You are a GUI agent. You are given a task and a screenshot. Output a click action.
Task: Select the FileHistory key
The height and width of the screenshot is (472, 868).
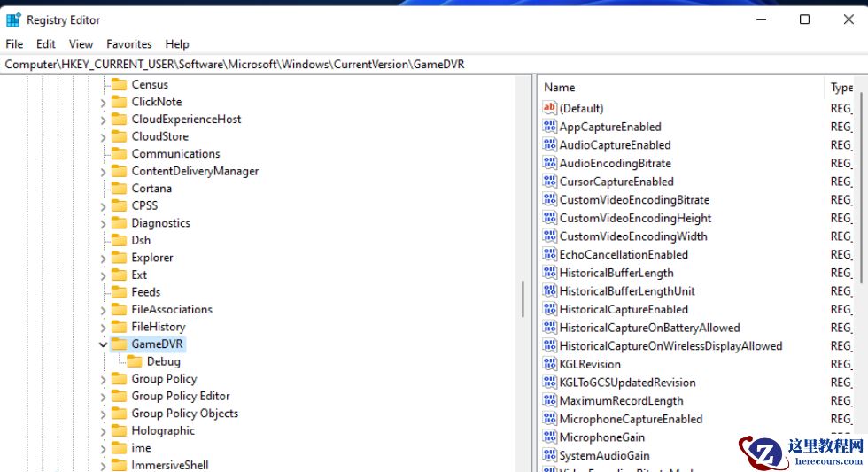pyautogui.click(x=159, y=327)
